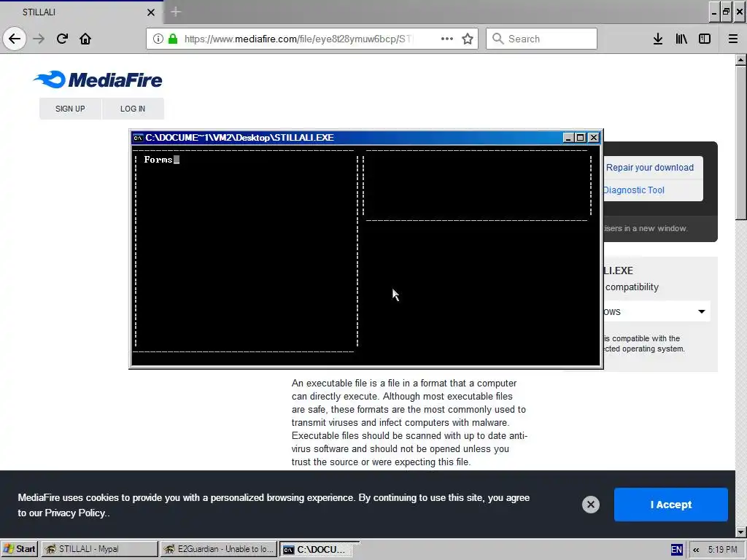Image resolution: width=747 pixels, height=560 pixels.
Task: Click the STILLALI.EXE console title bar icon
Action: pos(138,138)
